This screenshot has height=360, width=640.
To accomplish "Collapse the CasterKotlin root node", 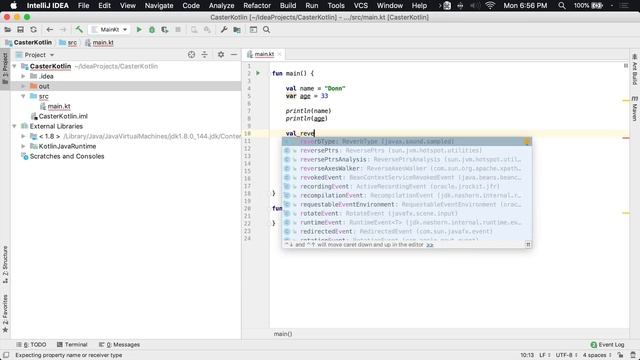I will point(15,66).
